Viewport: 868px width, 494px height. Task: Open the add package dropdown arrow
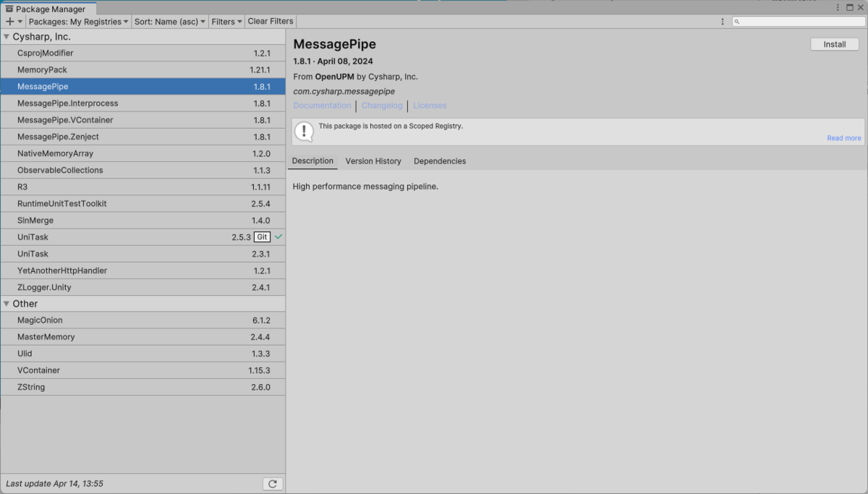point(20,22)
